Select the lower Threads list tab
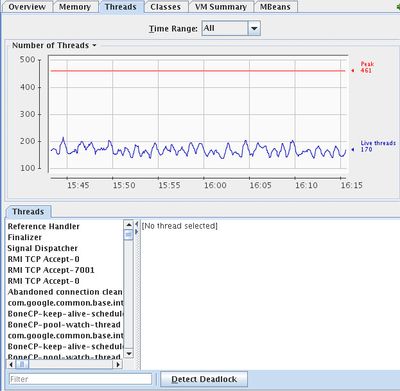 28,212
